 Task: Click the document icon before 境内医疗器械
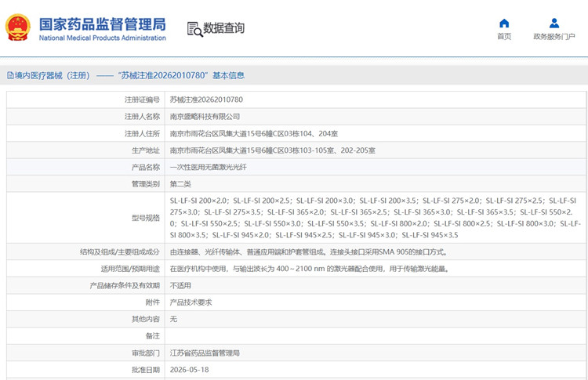(10, 75)
